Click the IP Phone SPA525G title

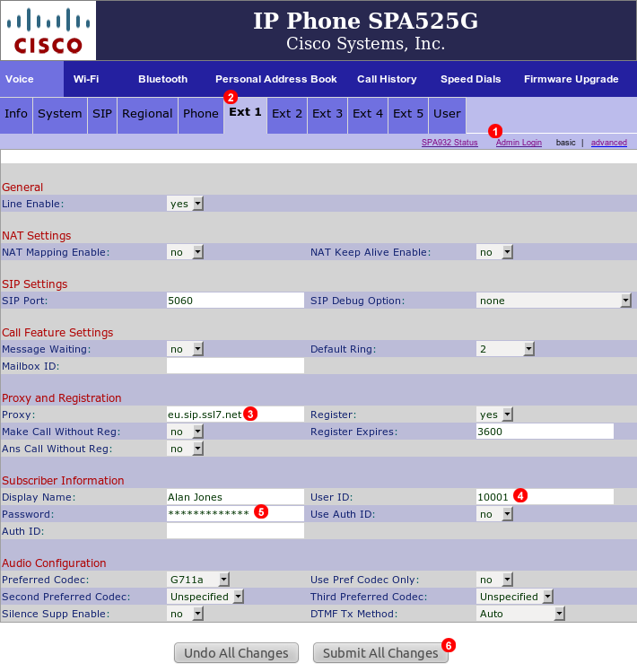(366, 21)
